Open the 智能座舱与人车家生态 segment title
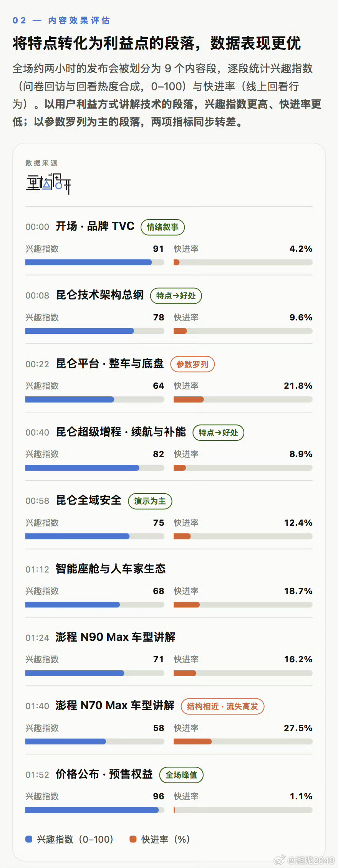This screenshot has height=868, width=338. point(111,569)
